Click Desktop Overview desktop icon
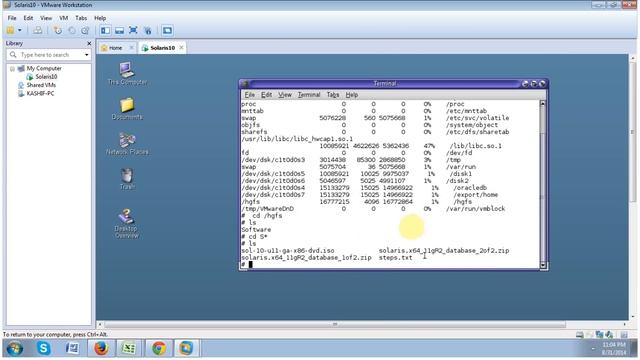This screenshot has height=360, width=640. pyautogui.click(x=127, y=224)
